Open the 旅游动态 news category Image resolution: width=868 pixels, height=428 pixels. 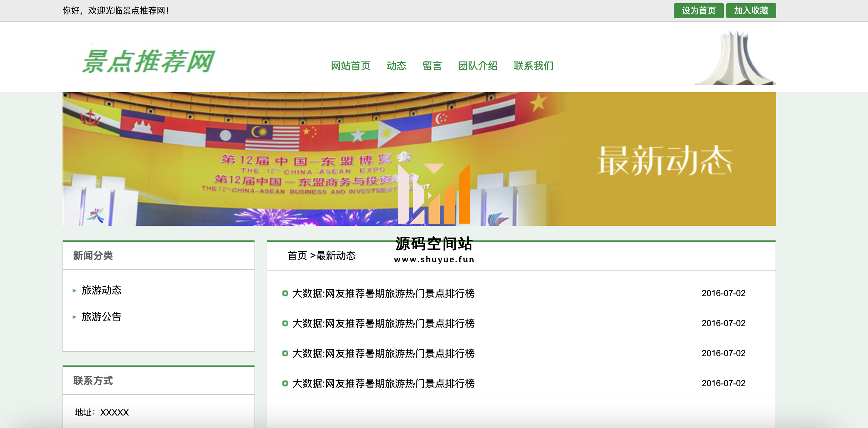point(101,290)
